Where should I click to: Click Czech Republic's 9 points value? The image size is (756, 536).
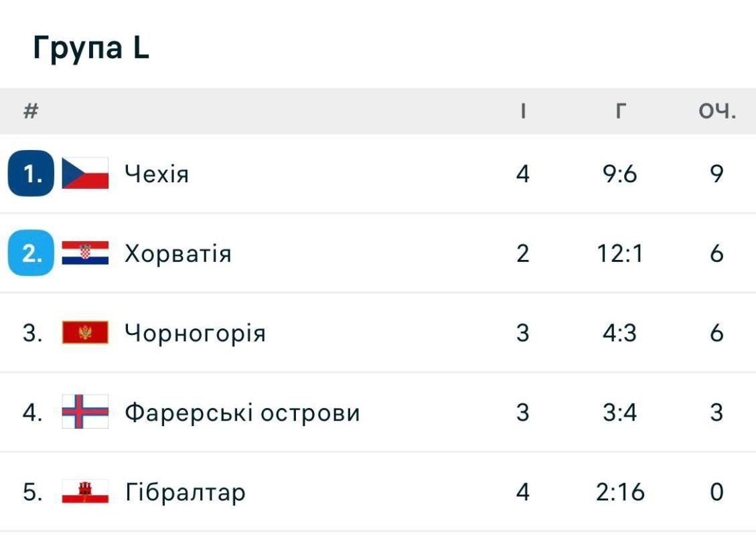(717, 174)
